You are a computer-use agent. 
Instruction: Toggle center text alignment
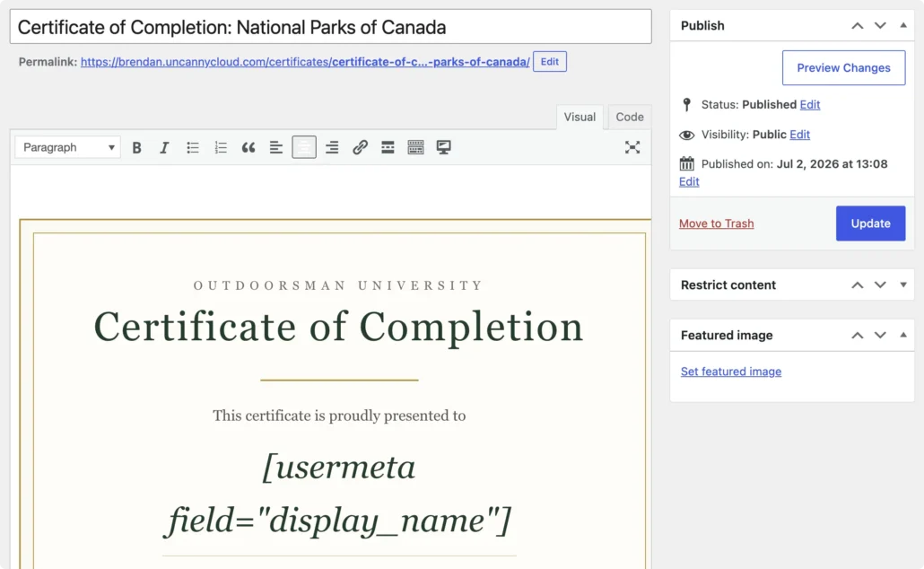[304, 147]
